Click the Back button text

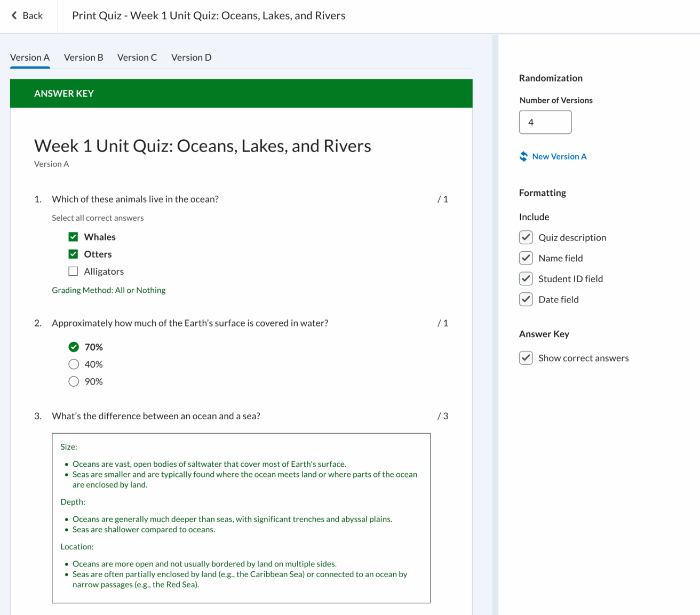(x=33, y=15)
